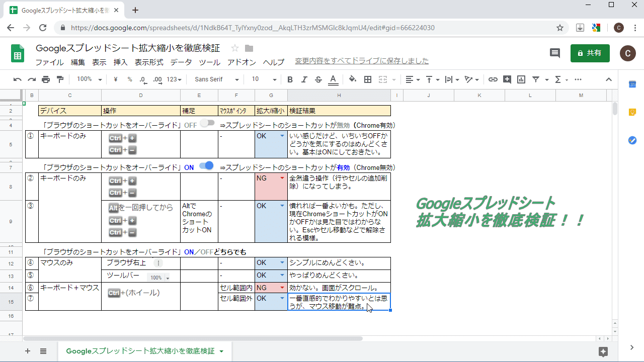Click the functions sigma icon
Image resolution: width=644 pixels, height=362 pixels.
point(557,79)
